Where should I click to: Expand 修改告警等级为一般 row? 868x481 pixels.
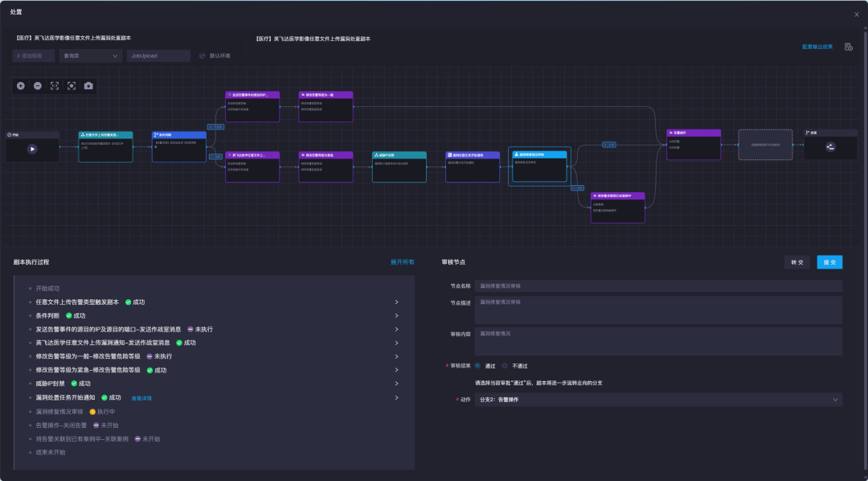point(396,356)
